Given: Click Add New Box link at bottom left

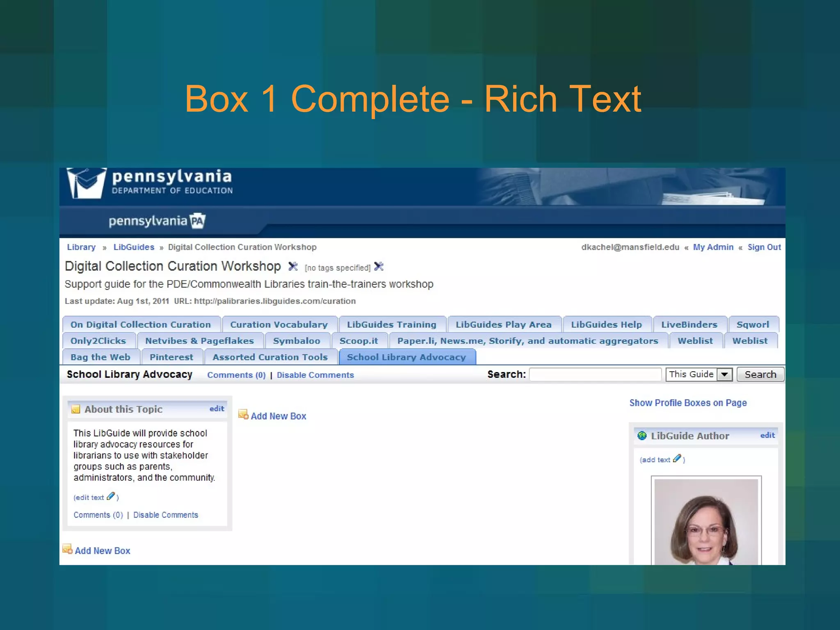Looking at the screenshot, I should point(103,550).
